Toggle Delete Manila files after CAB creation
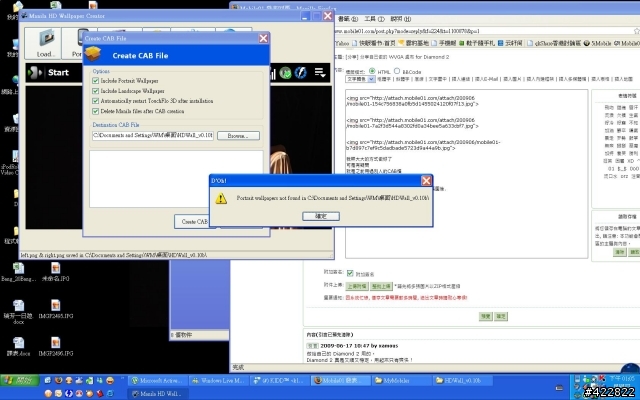Screen dimensions: 640x400 (x=96, y=111)
